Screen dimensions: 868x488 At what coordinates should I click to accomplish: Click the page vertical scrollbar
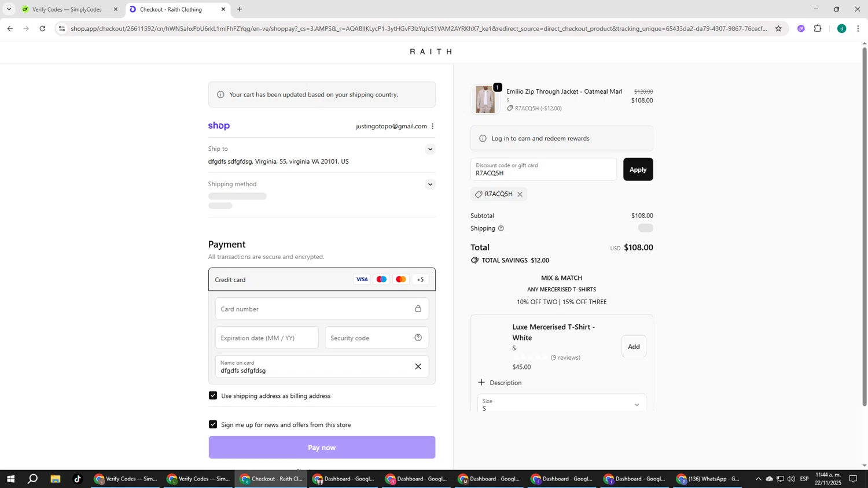(865, 226)
